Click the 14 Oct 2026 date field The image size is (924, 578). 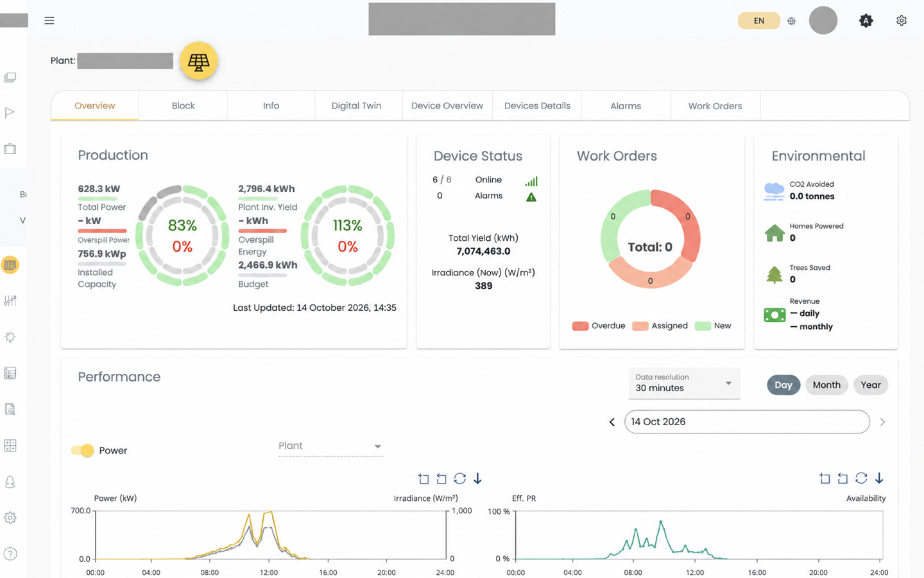point(747,422)
